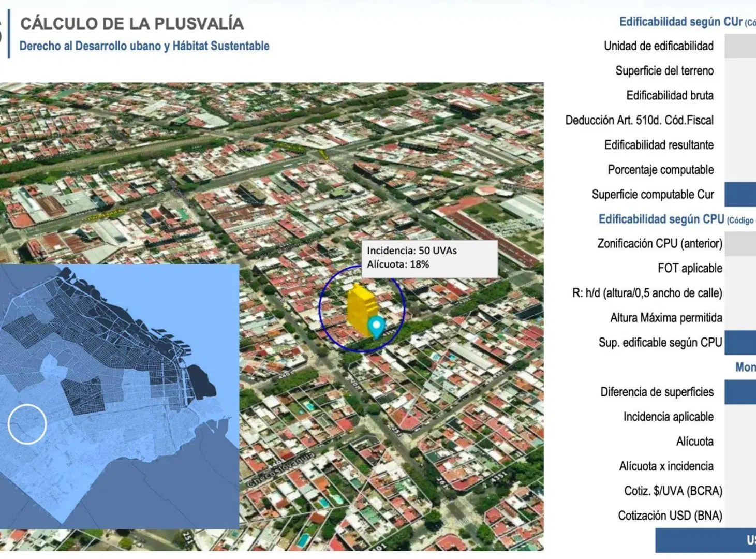Select the 'Incidencia aplicable' label

coord(668,417)
